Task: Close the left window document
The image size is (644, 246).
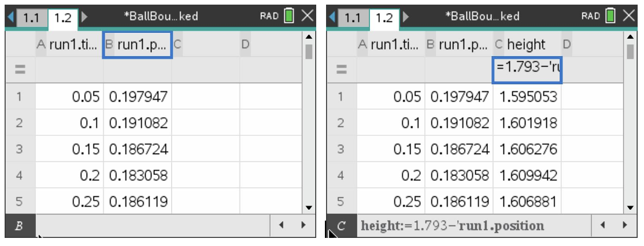Action: [x=307, y=16]
